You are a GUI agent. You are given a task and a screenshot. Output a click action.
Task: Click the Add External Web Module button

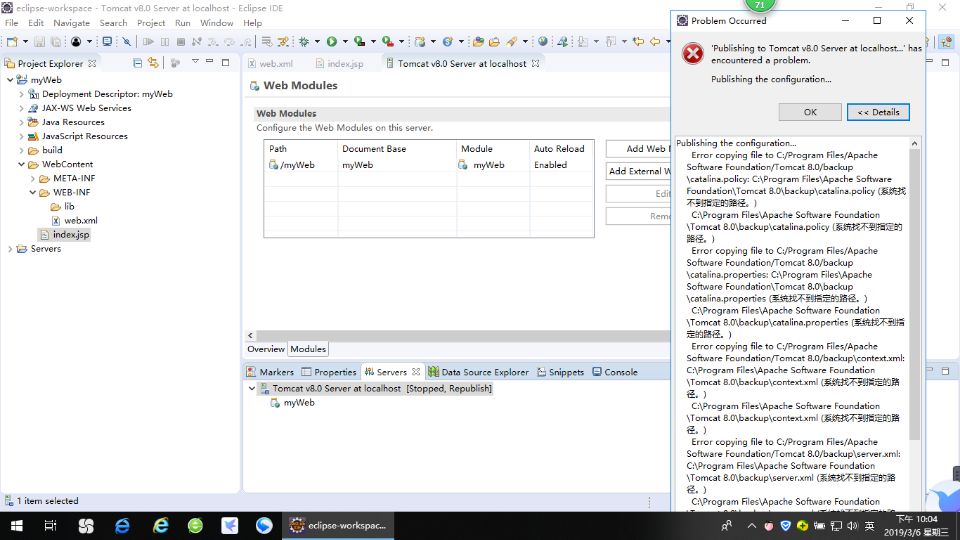(x=638, y=171)
